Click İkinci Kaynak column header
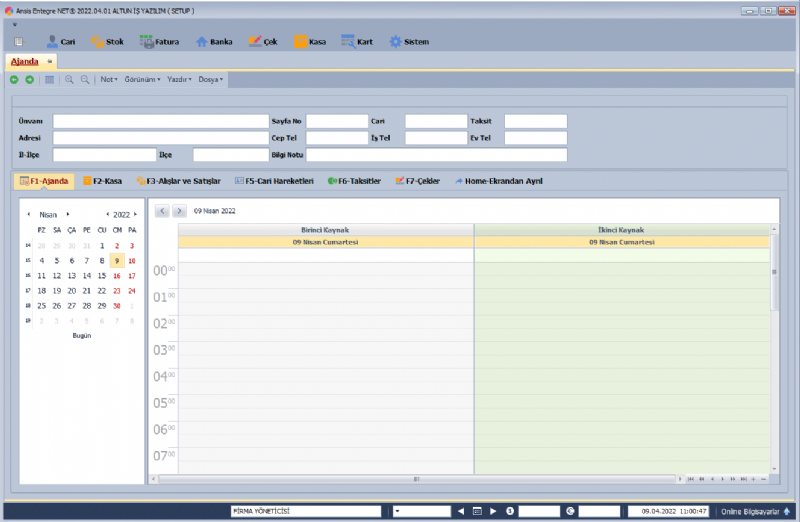 (x=621, y=230)
